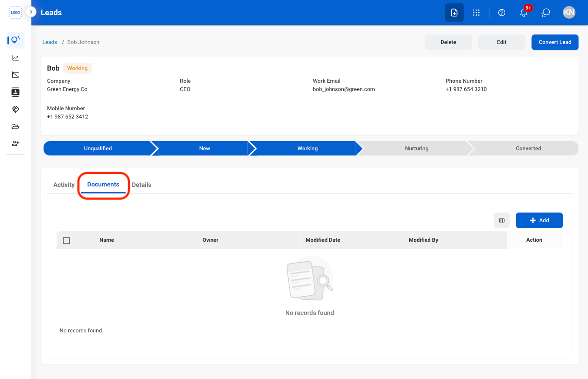Viewport: 588px width, 379px height.
Task: Open notifications bell with 9+ badge
Action: [x=524, y=12]
